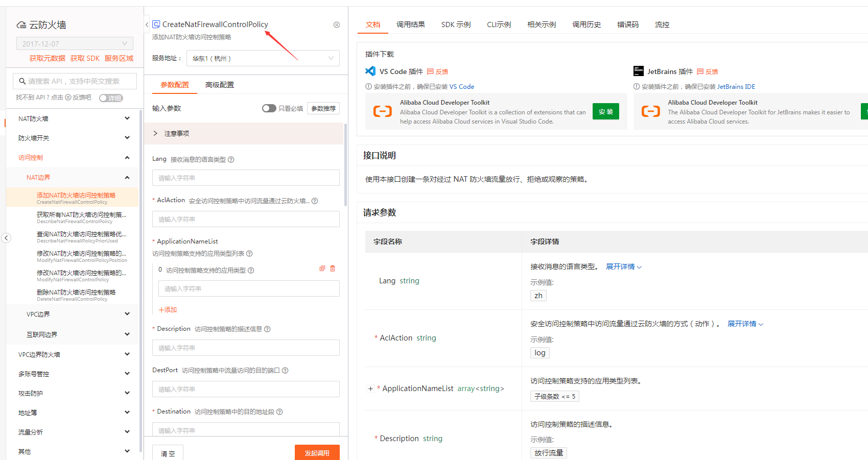The image size is (868, 460).
Task: Switch to the 调用结果 tab
Action: [x=411, y=25]
